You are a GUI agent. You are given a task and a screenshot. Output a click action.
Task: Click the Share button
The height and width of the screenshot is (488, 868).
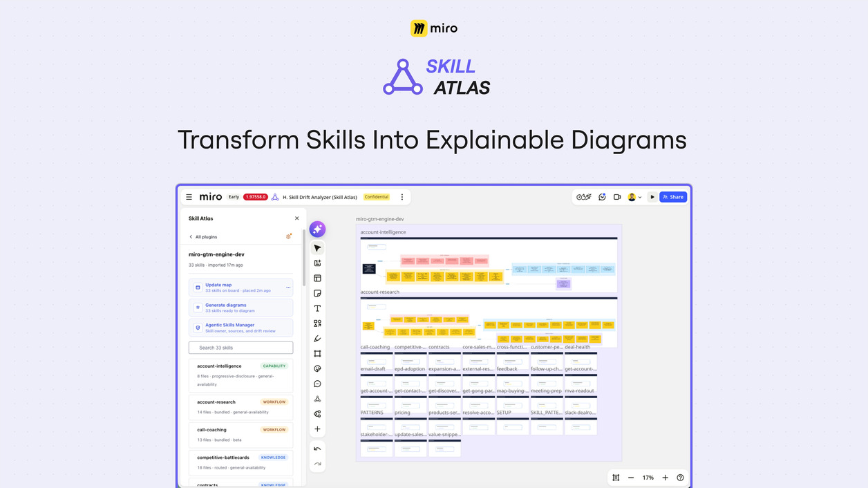point(673,197)
